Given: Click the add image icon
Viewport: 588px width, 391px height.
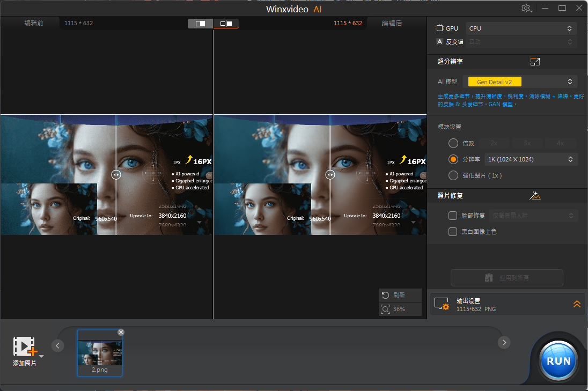Looking at the screenshot, I should point(25,347).
